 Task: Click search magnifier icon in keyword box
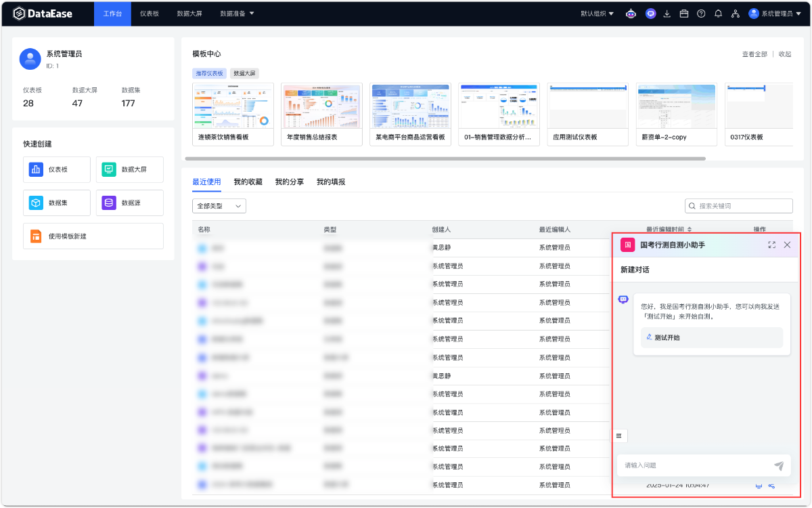tap(692, 206)
